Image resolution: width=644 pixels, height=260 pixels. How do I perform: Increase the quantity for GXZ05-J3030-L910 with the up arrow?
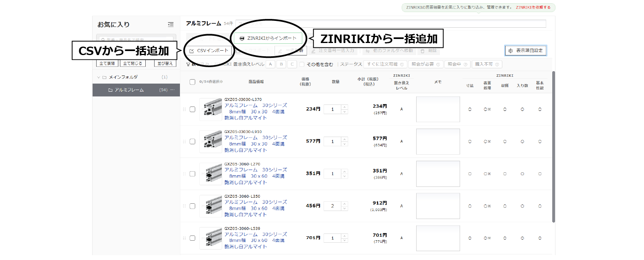coord(345,139)
